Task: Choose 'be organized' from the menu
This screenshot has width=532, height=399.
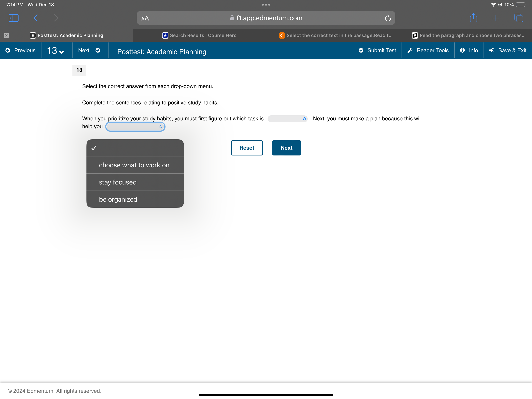Action: point(118,199)
